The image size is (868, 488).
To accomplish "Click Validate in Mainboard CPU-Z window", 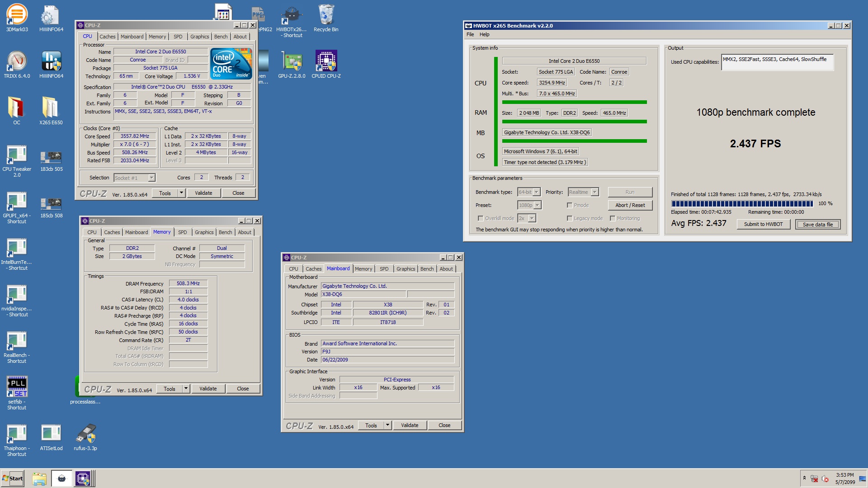I will 410,426.
